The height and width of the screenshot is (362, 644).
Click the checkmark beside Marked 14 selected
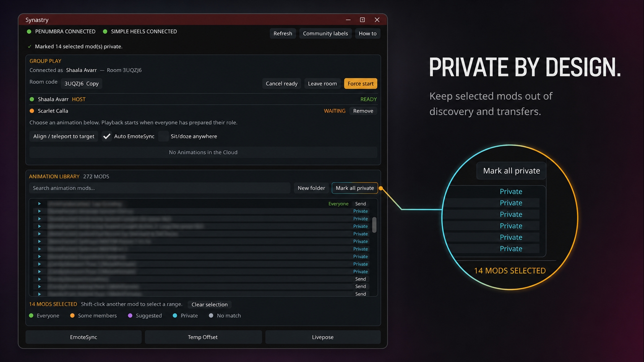click(x=30, y=47)
